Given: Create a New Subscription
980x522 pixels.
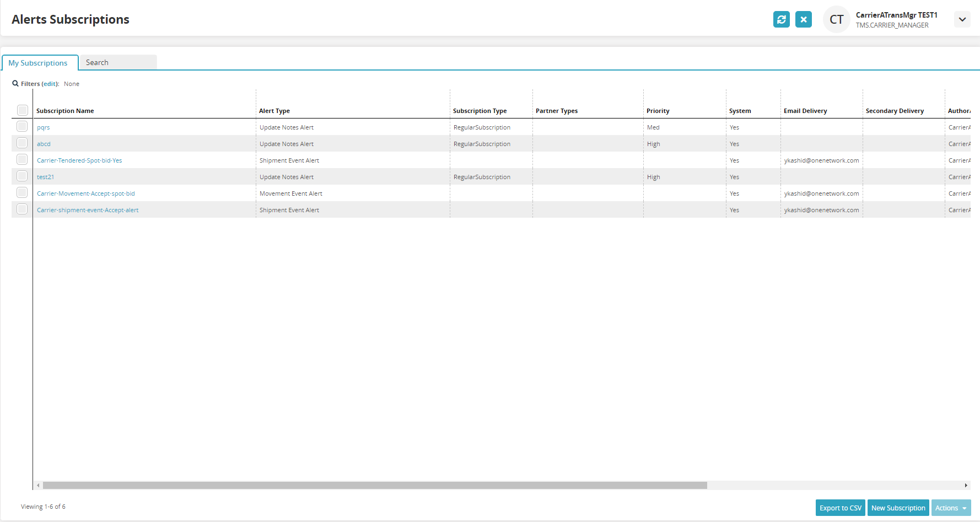Looking at the screenshot, I should [x=898, y=508].
